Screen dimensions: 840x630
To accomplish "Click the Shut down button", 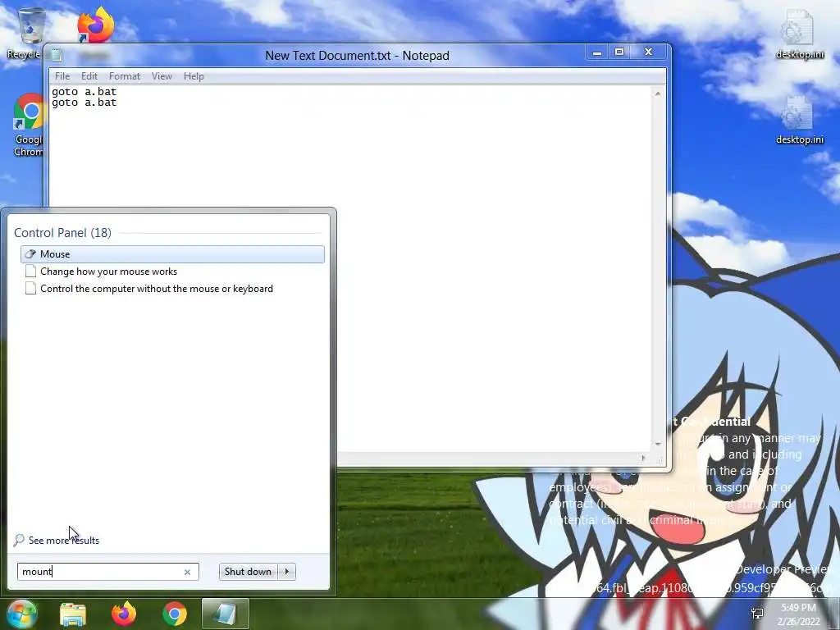I will point(248,572).
